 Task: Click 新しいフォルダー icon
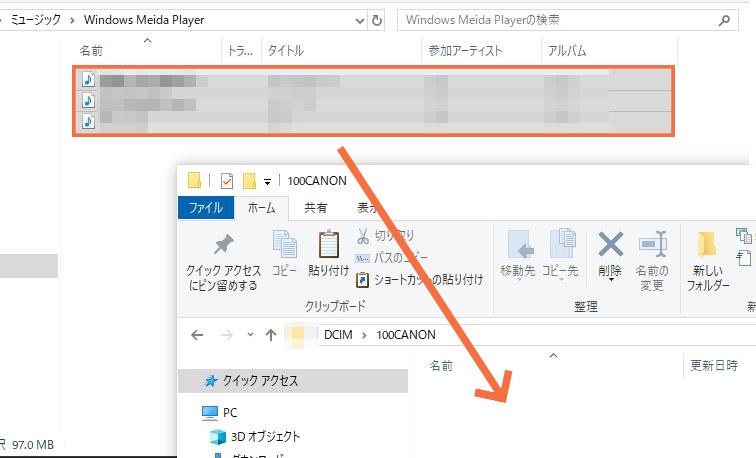(707, 245)
